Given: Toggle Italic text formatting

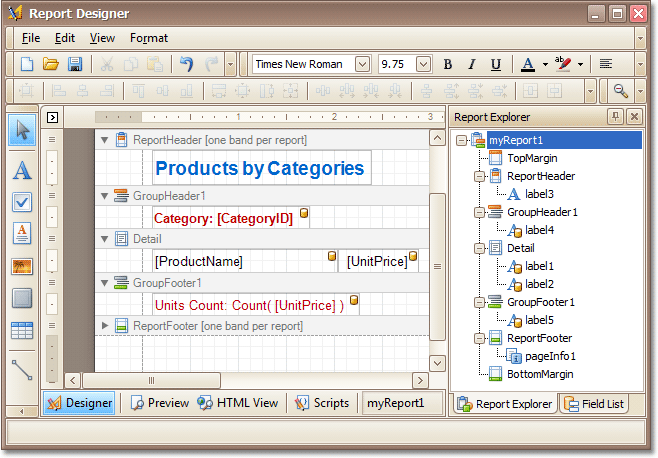Looking at the screenshot, I should [x=470, y=64].
